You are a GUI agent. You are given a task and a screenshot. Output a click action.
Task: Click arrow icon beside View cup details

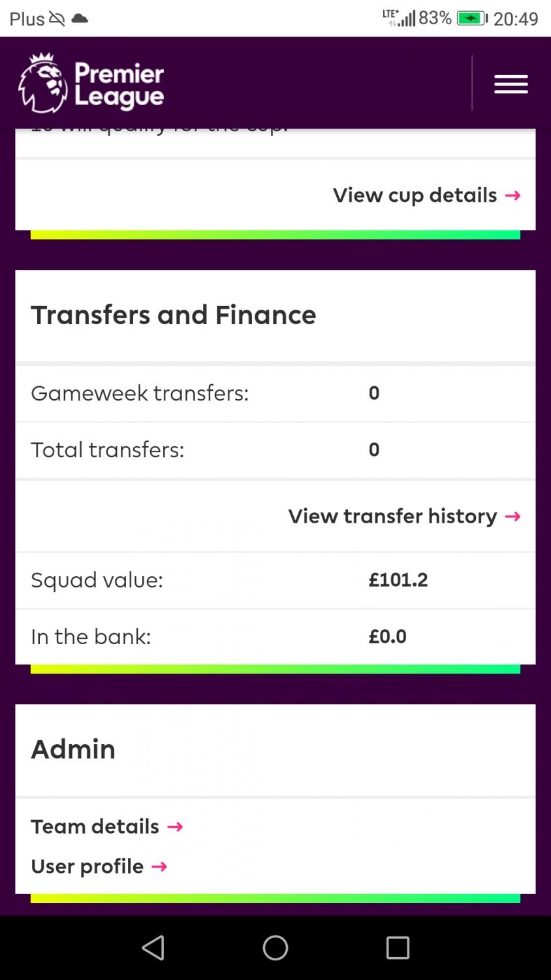[x=513, y=195]
